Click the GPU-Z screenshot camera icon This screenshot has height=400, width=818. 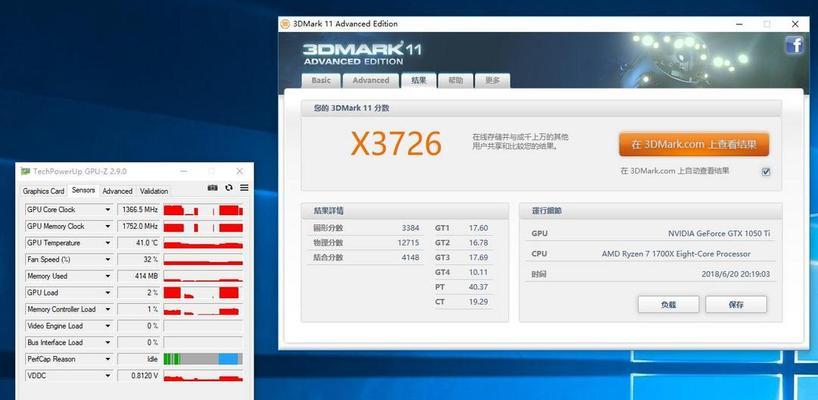(x=212, y=188)
